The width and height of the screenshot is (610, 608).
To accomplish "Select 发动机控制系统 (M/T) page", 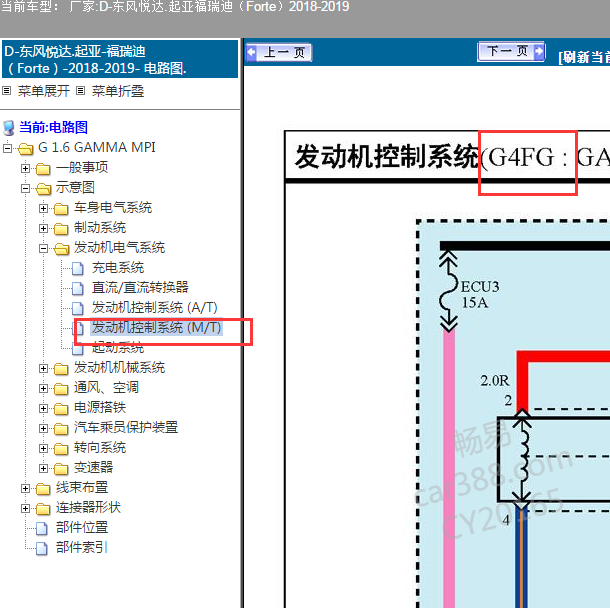I will click(x=156, y=328).
